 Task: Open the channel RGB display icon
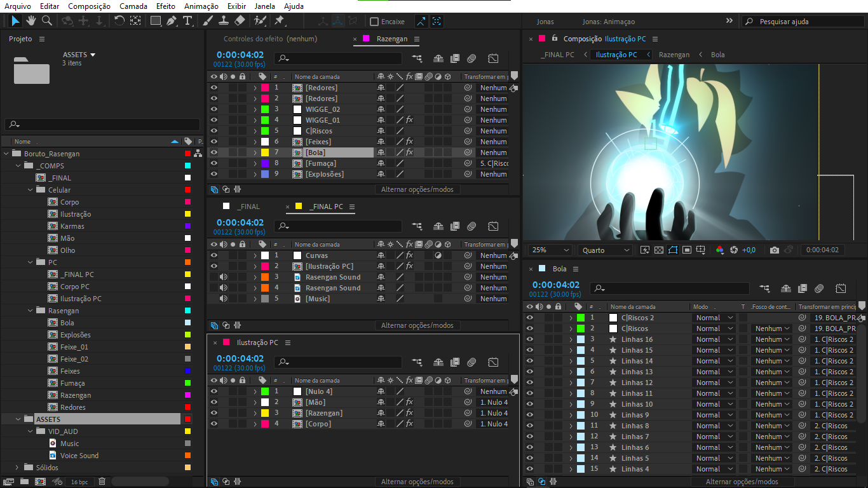[719, 250]
